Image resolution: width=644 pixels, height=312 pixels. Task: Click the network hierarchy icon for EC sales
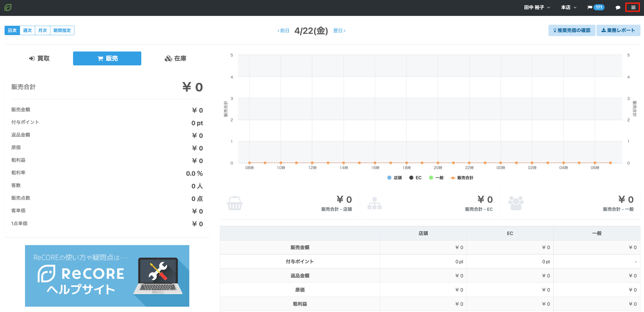point(375,203)
